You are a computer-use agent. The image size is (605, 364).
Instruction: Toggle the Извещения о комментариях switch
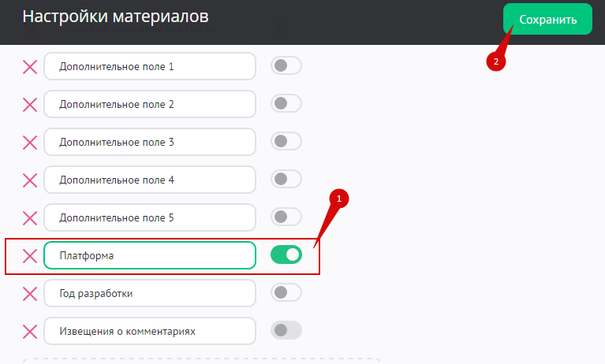coord(286,331)
